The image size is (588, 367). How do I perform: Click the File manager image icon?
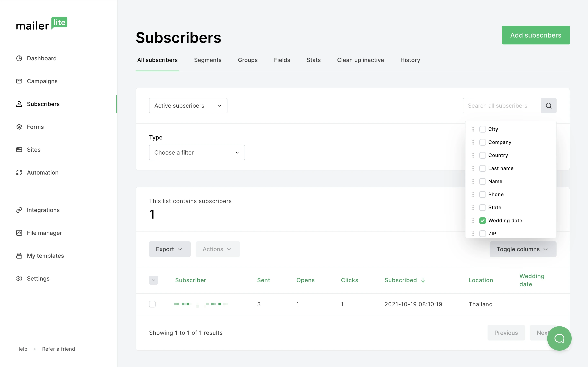pyautogui.click(x=19, y=233)
